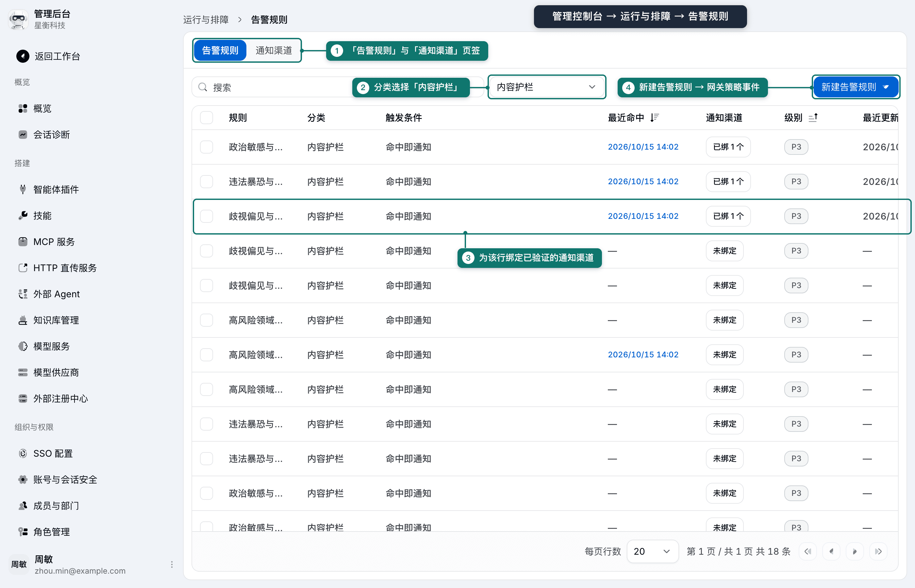The image size is (915, 588).
Task: Click the search magnifier icon
Action: tap(203, 88)
